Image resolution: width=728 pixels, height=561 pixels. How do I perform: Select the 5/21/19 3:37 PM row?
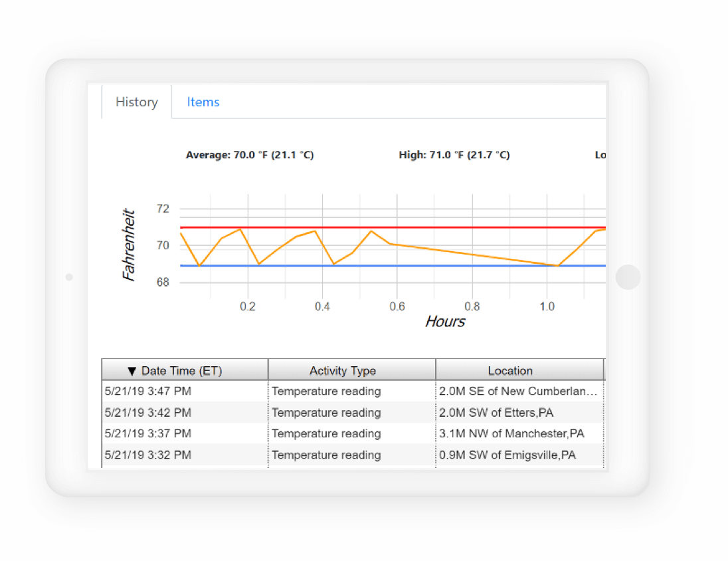(x=353, y=433)
